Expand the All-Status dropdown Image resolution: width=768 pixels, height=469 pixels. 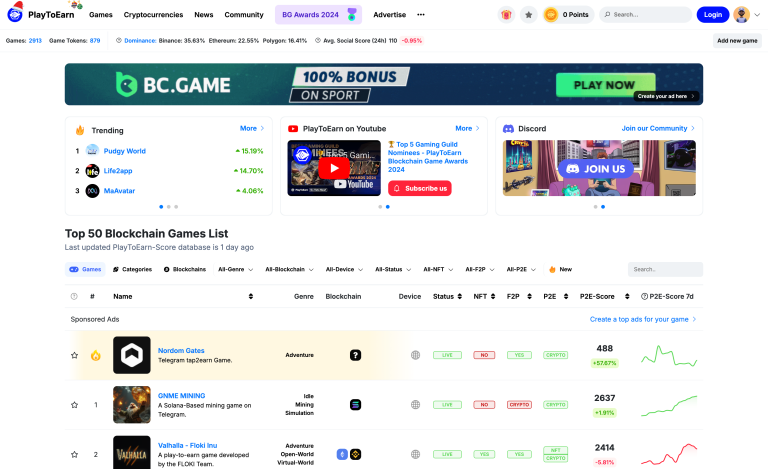(x=393, y=269)
